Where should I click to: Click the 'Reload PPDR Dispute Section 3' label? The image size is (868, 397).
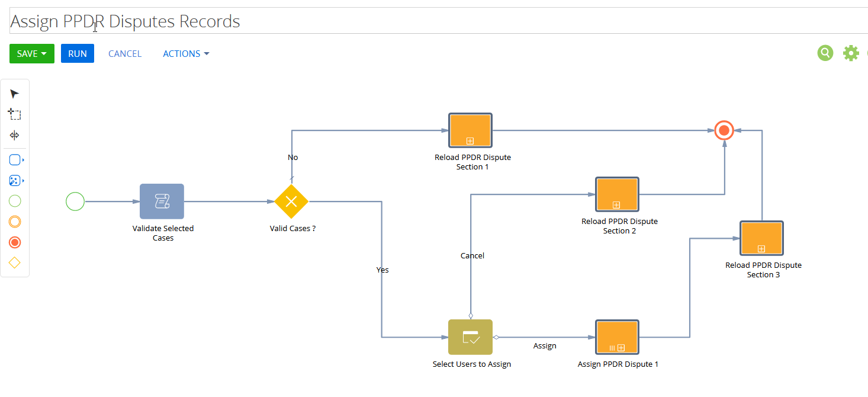(763, 270)
